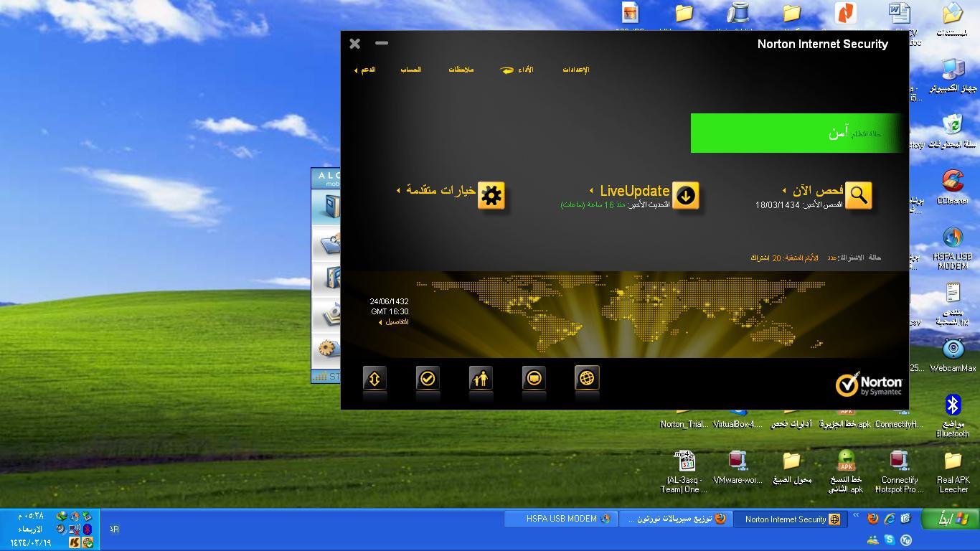
Task: Click Advanced options خيارات متقدمة link
Action: click(x=440, y=190)
